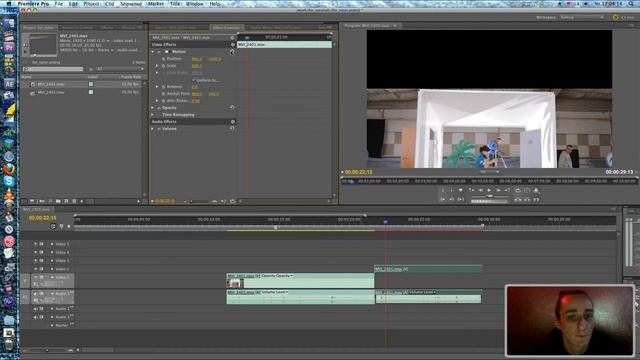Click the New Bin folder icon

point(58,201)
